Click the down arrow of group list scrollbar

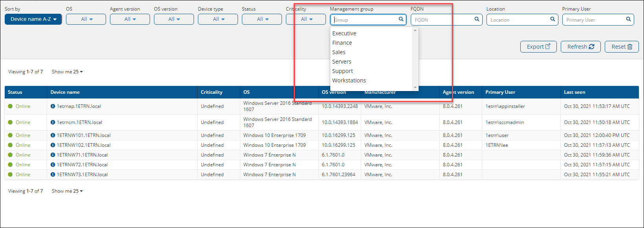point(415,88)
